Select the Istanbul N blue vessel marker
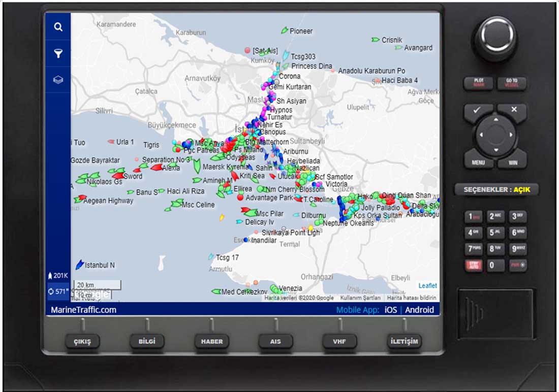The image size is (559, 392). (x=79, y=265)
